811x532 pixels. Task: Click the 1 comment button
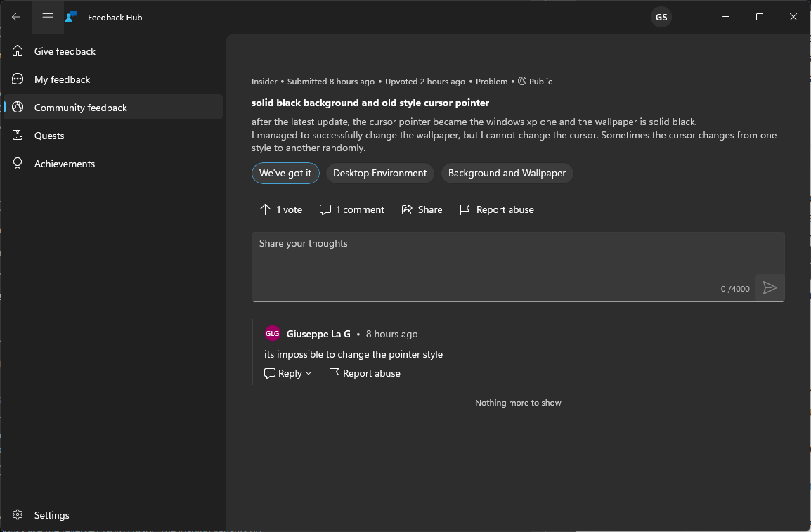point(351,209)
